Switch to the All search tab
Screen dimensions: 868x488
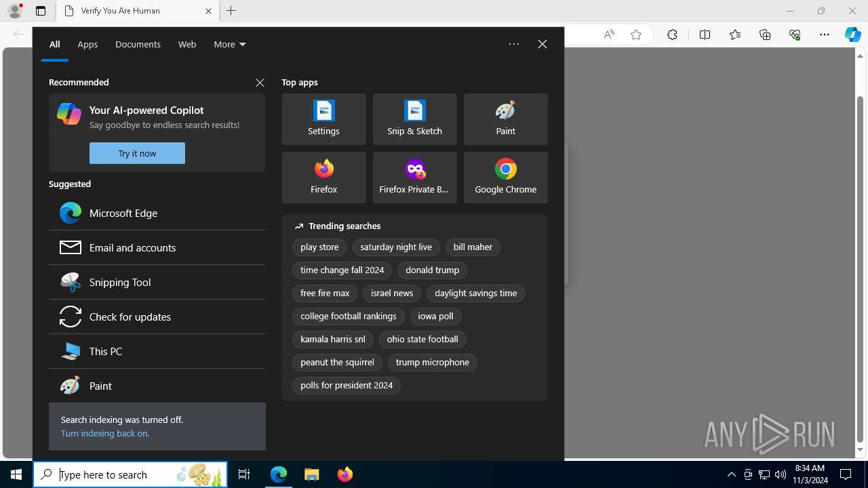pyautogui.click(x=55, y=44)
